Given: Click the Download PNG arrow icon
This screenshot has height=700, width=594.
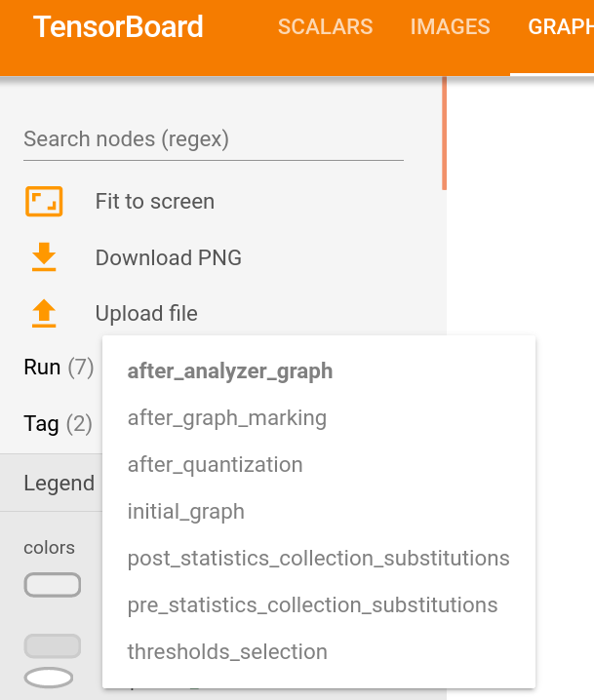Looking at the screenshot, I should point(44,257).
